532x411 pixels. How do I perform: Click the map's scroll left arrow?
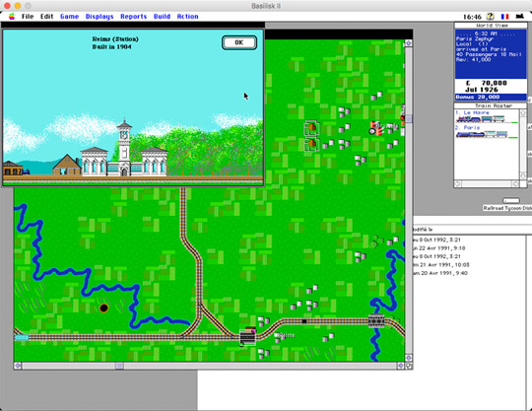point(18,366)
